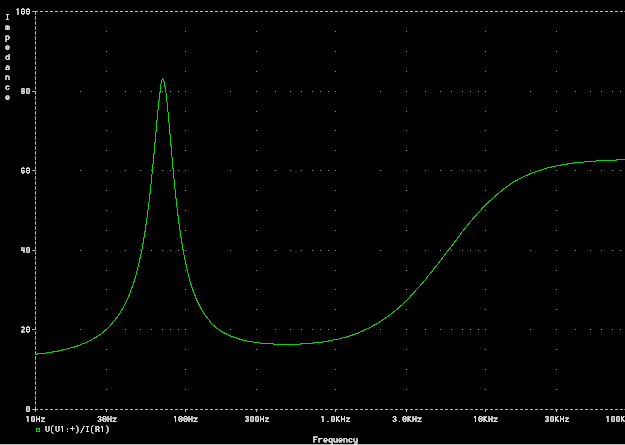This screenshot has width=625, height=445.
Task: Click the 30KHz label on the x-axis
Action: point(557,419)
